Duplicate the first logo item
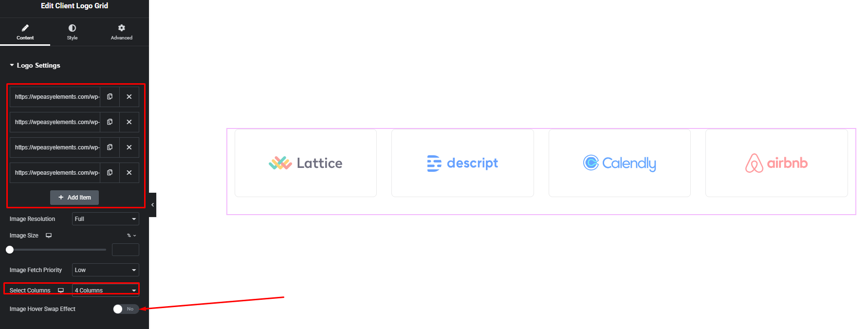The height and width of the screenshot is (329, 868). click(x=110, y=97)
